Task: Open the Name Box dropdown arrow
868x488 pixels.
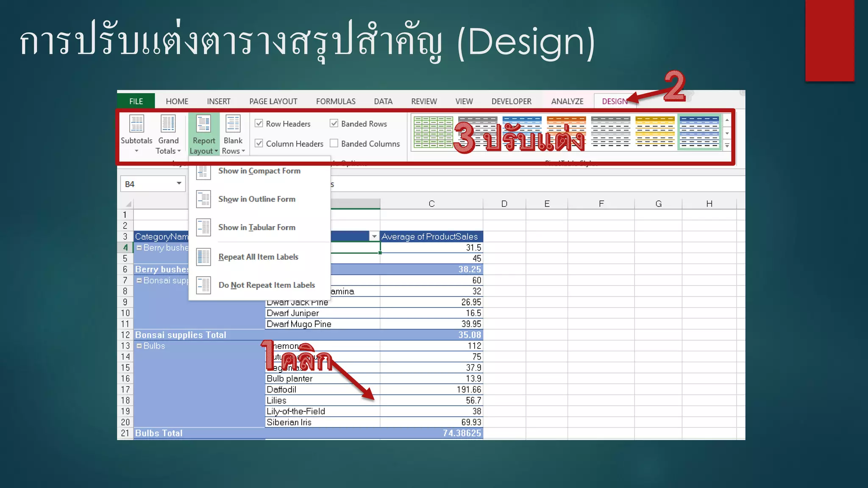Action: 179,183
